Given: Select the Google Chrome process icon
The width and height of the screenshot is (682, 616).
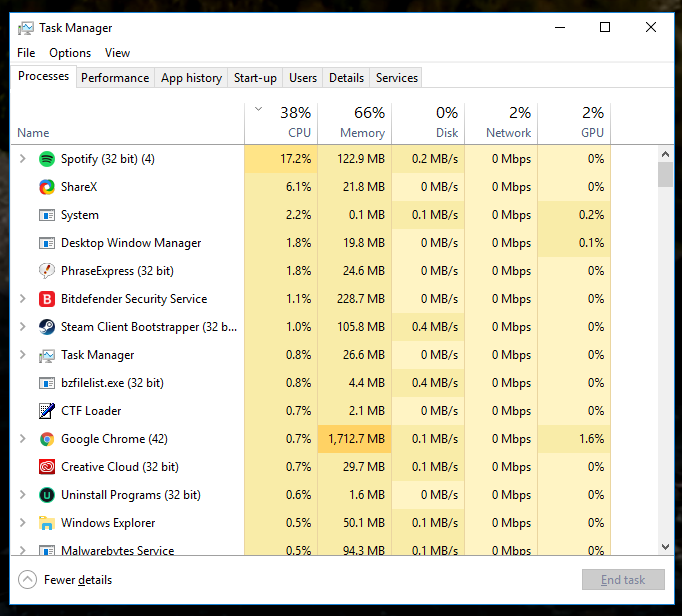Looking at the screenshot, I should coord(47,439).
